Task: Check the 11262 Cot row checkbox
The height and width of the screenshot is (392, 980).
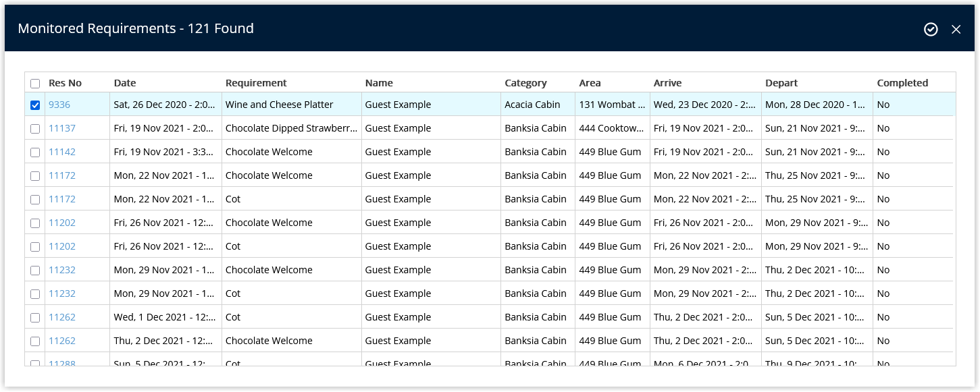Action: [35, 318]
